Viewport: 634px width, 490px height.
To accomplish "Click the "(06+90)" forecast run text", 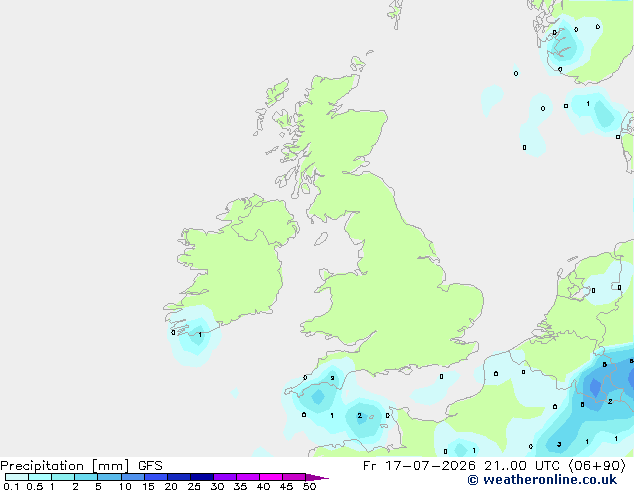I will point(597,466).
